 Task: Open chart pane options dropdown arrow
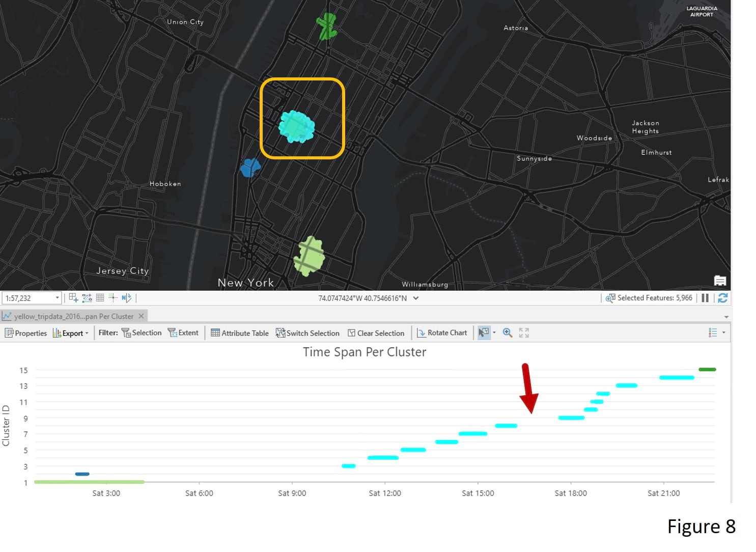[726, 317]
